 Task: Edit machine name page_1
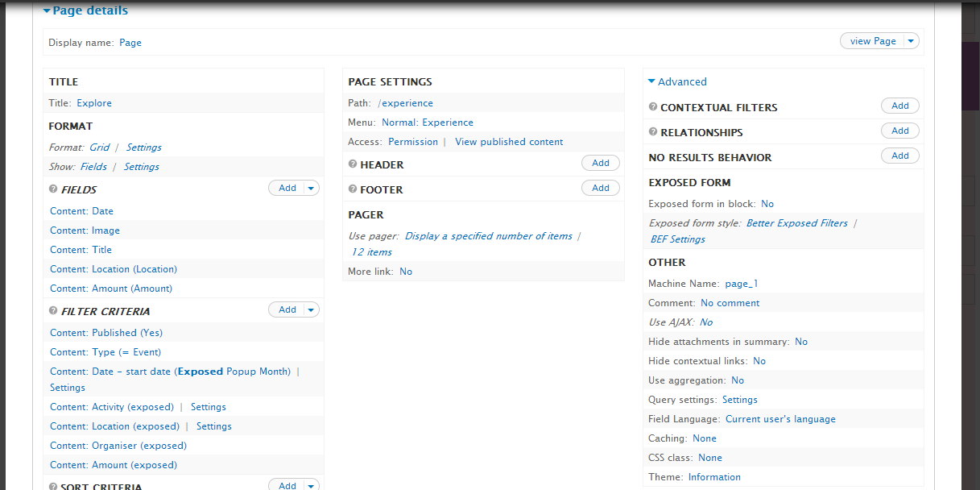(742, 284)
